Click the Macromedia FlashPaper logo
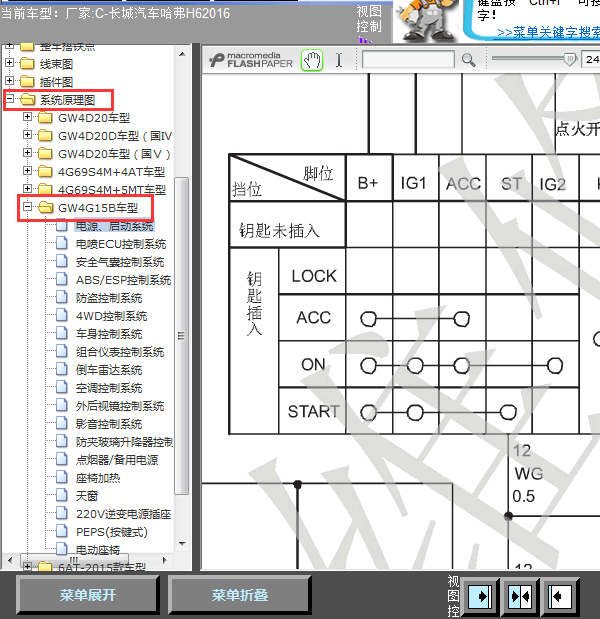Image resolution: width=600 pixels, height=619 pixels. click(251, 60)
